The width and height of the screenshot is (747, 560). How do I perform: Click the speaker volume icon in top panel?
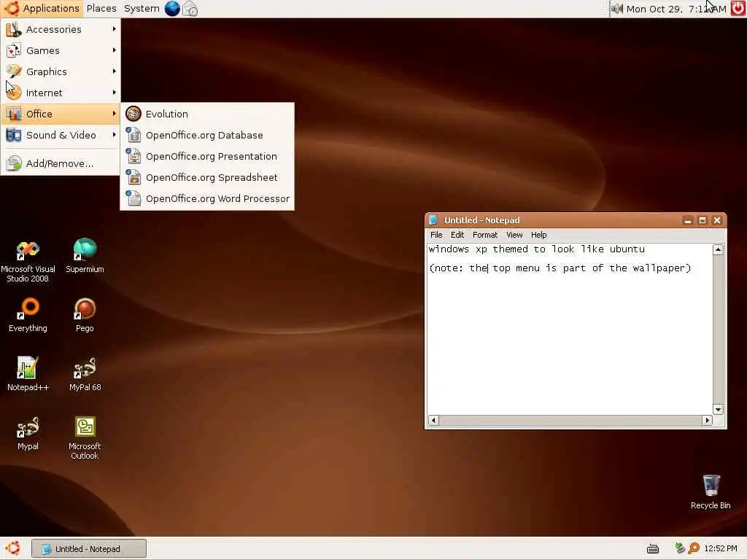[617, 9]
